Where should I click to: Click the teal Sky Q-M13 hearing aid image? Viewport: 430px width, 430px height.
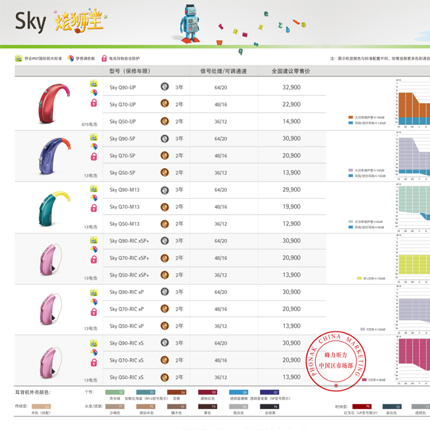pos(53,208)
